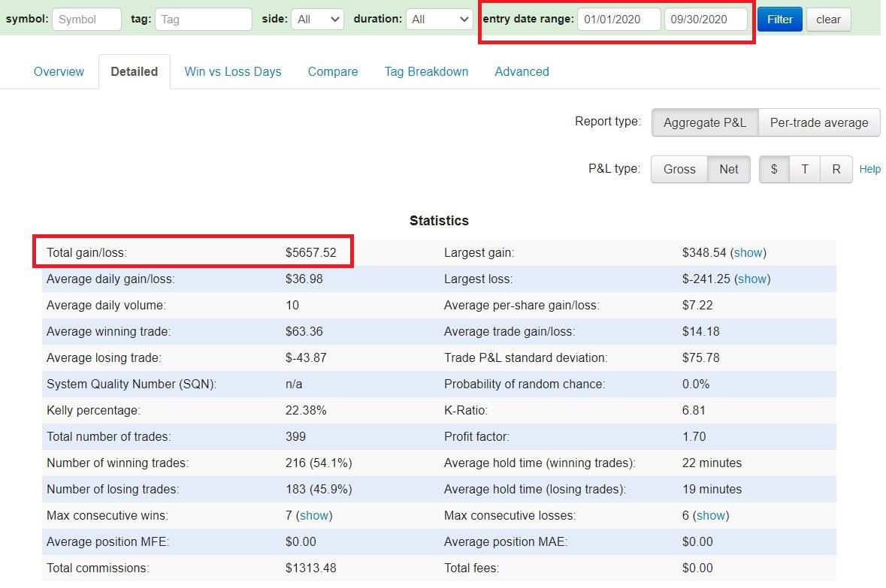This screenshot has height=588, width=886.
Task: Go to the Compare tab
Action: point(333,72)
